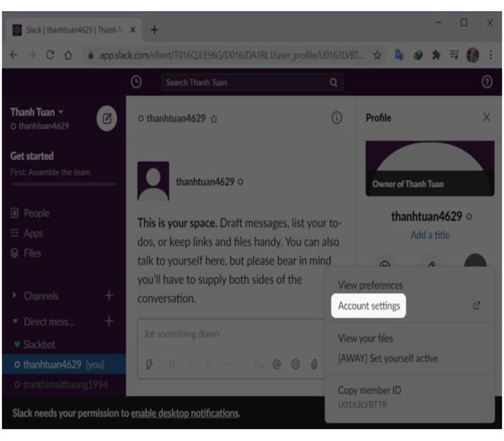Collapse the Direct messages section
This screenshot has height=441, width=504.
(14, 321)
